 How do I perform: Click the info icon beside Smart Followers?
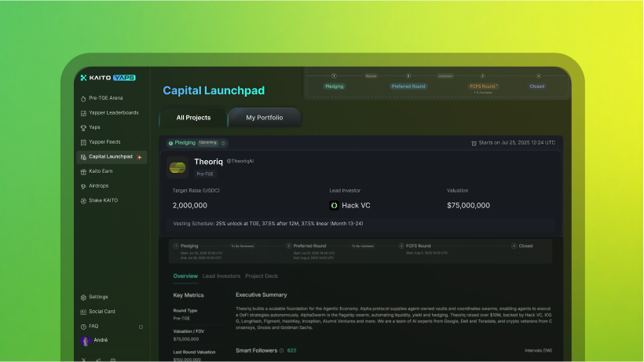[x=282, y=351]
